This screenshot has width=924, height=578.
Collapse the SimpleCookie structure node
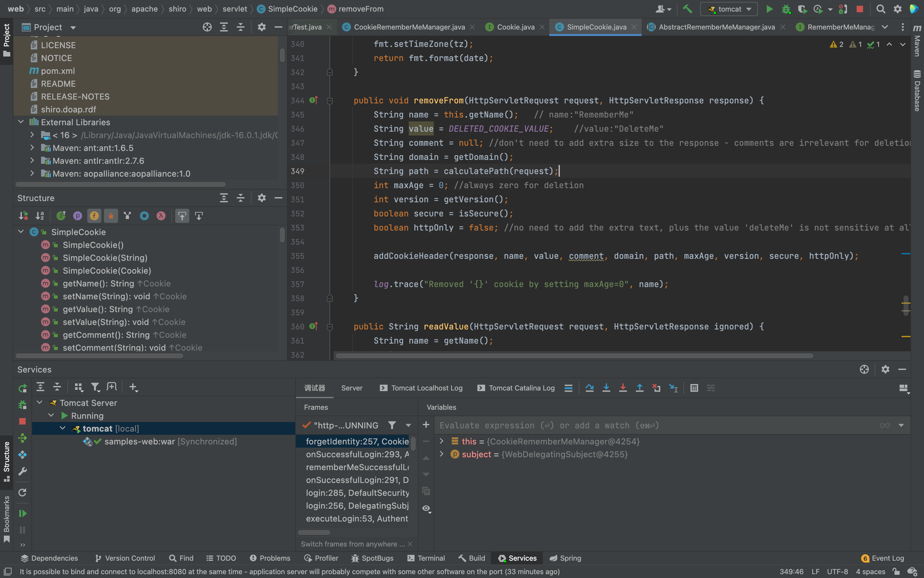(x=21, y=232)
